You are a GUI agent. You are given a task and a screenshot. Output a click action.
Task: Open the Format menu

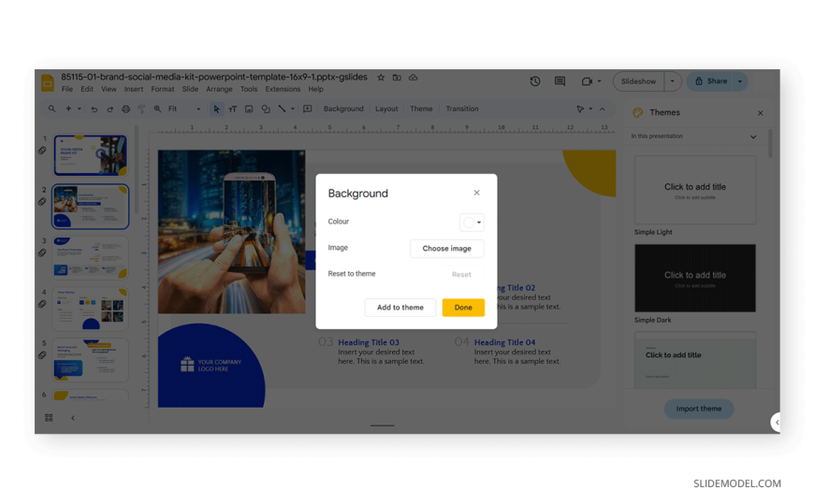[x=163, y=89]
